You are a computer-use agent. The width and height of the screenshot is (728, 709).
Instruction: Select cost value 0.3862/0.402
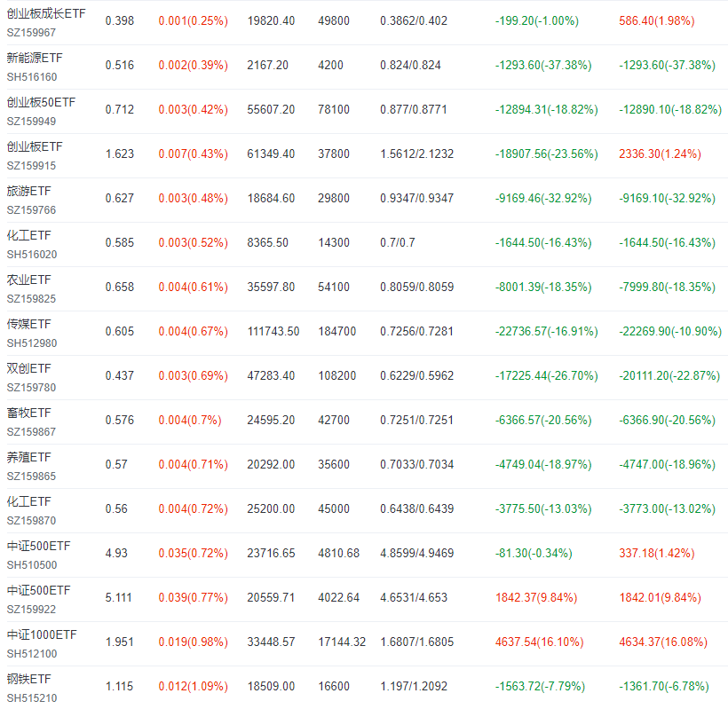coord(414,21)
